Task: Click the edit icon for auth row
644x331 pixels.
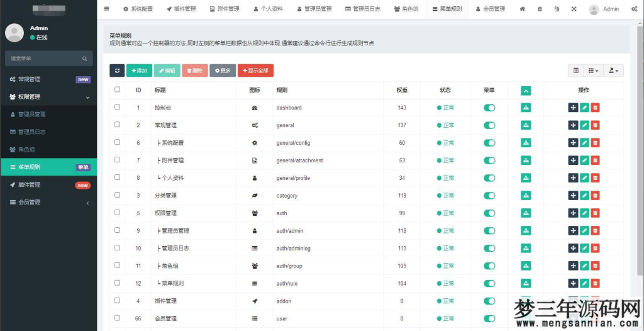Action: click(584, 213)
